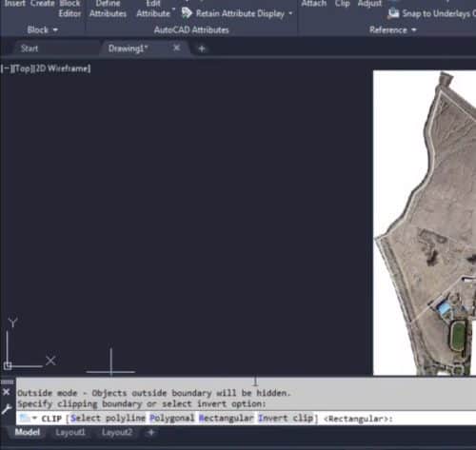Open the 2D Wireframe visual style menu

[63, 68]
